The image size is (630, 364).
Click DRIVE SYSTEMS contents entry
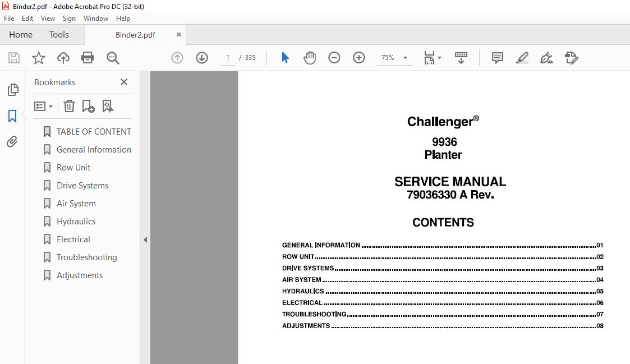coord(443,268)
